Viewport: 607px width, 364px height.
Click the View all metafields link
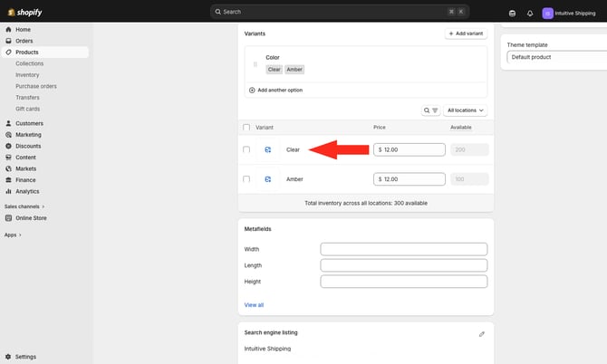(254, 305)
